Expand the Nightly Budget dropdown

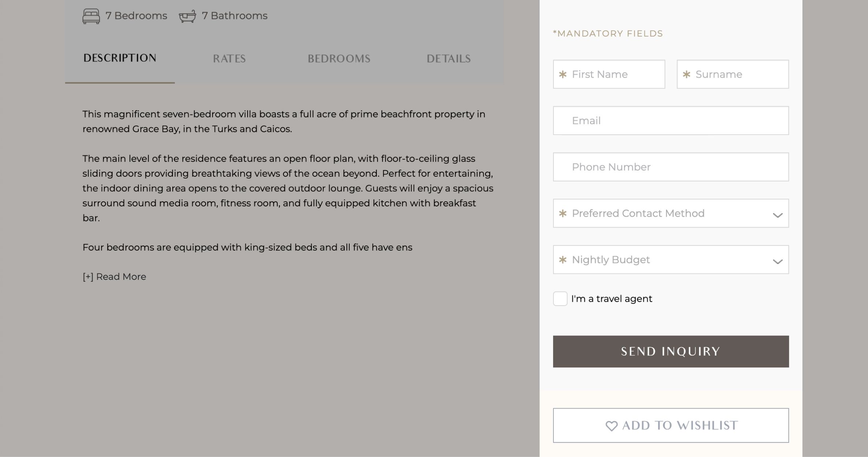click(x=671, y=260)
